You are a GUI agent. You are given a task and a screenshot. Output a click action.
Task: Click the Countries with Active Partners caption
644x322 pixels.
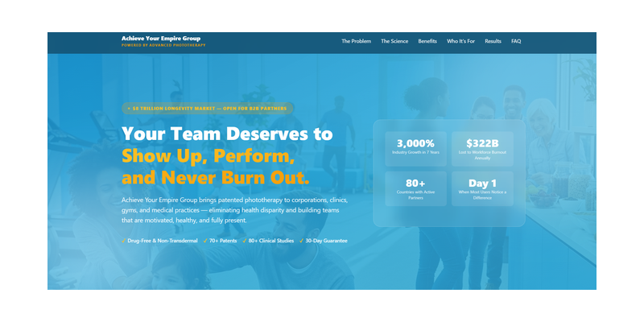(x=415, y=195)
